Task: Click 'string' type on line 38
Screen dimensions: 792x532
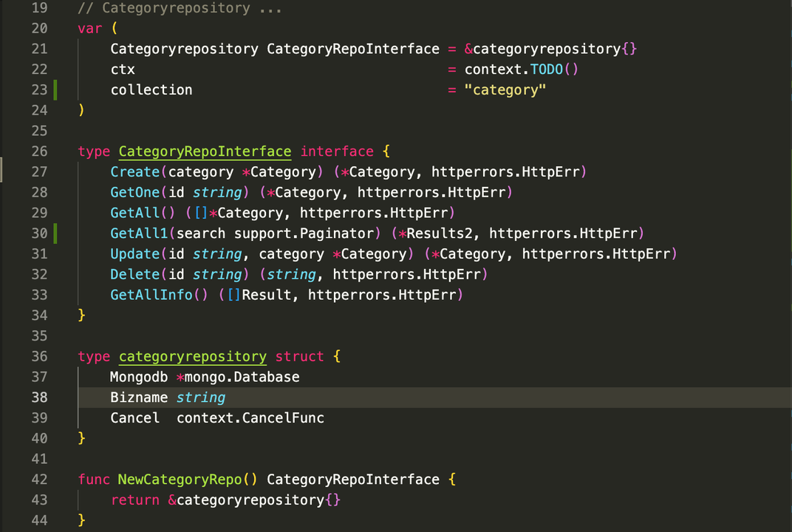Action: click(200, 398)
